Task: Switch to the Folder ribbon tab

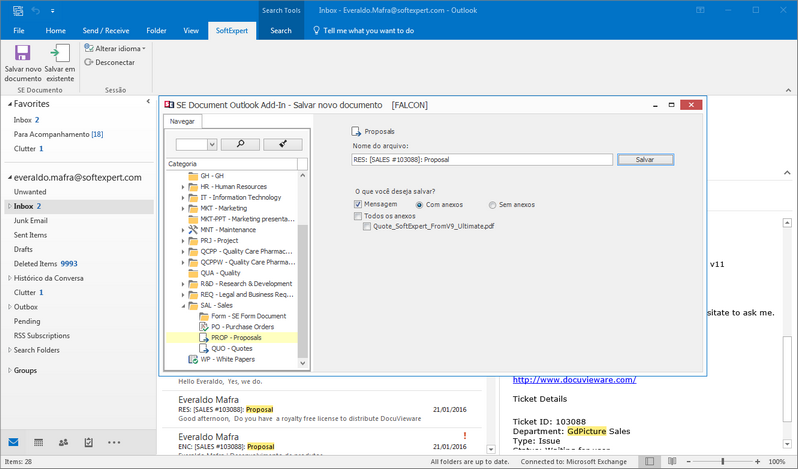Action: tap(156, 31)
